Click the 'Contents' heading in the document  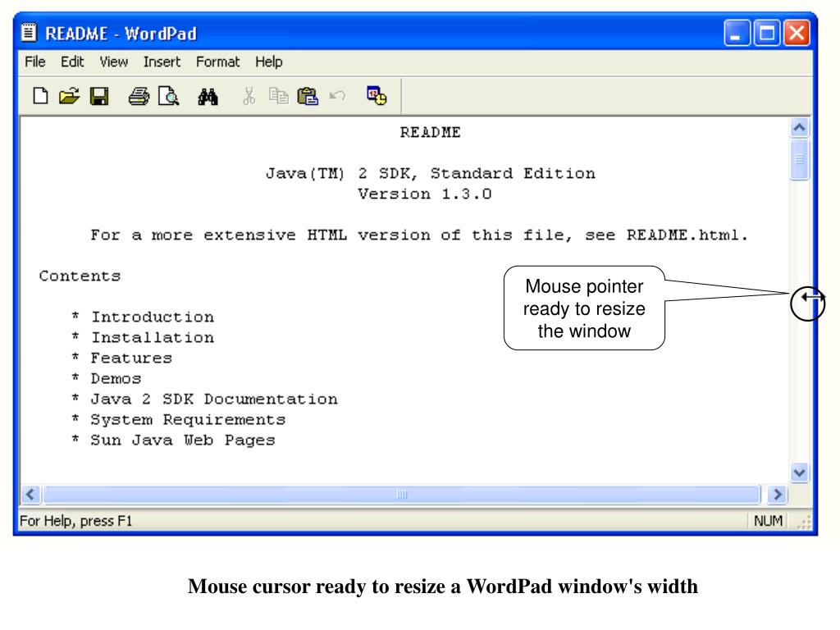click(80, 276)
